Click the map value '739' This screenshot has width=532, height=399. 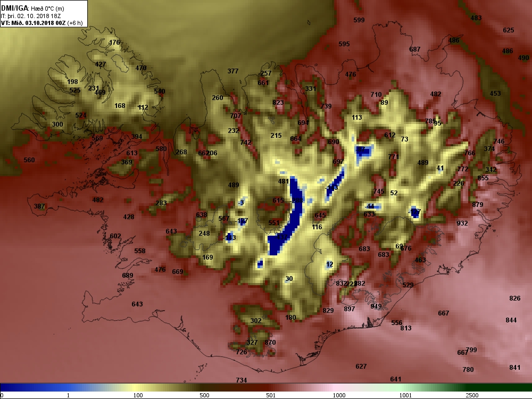(x=326, y=106)
